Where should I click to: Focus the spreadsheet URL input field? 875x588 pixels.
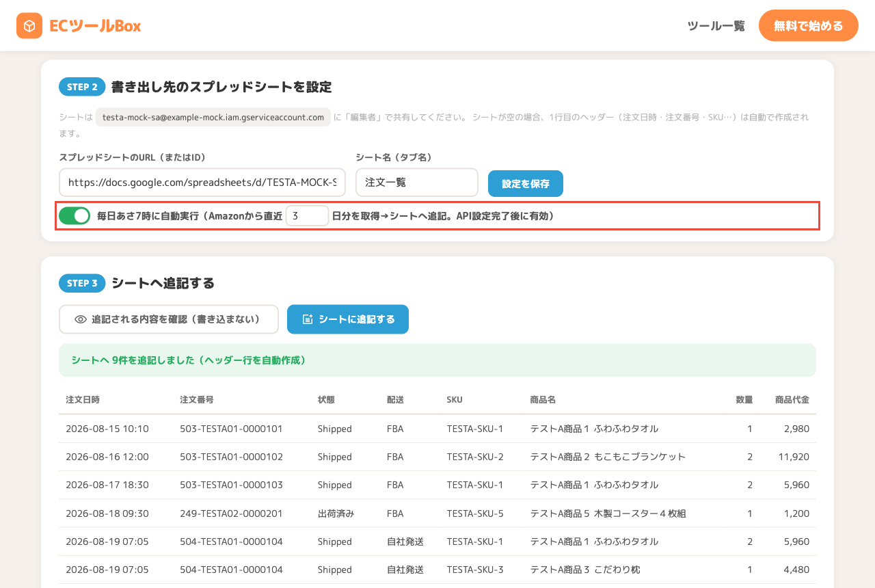pos(202,183)
